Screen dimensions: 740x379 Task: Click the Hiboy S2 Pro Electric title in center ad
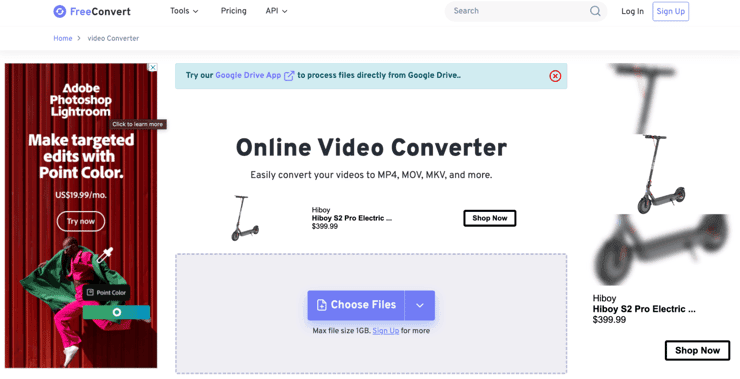tap(352, 218)
